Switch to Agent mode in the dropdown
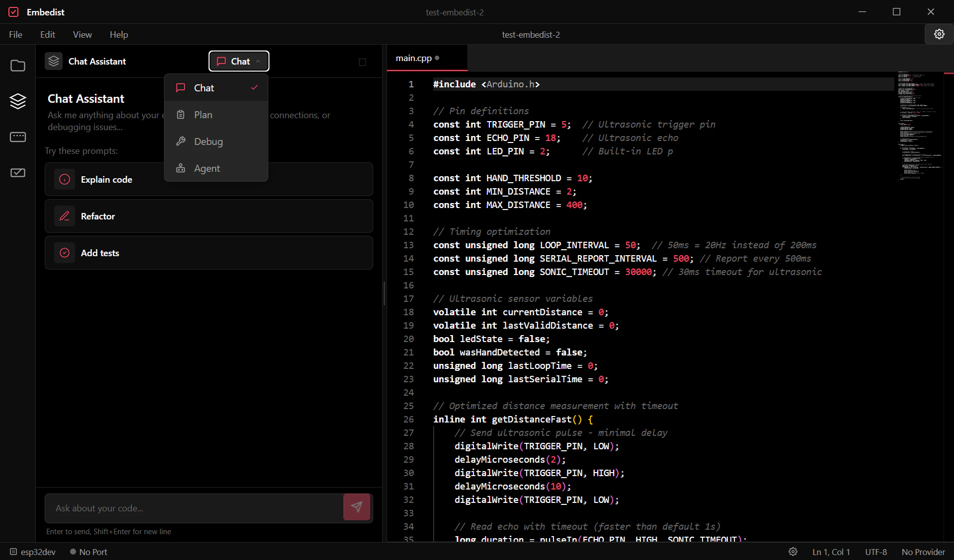The image size is (954, 560). click(206, 168)
